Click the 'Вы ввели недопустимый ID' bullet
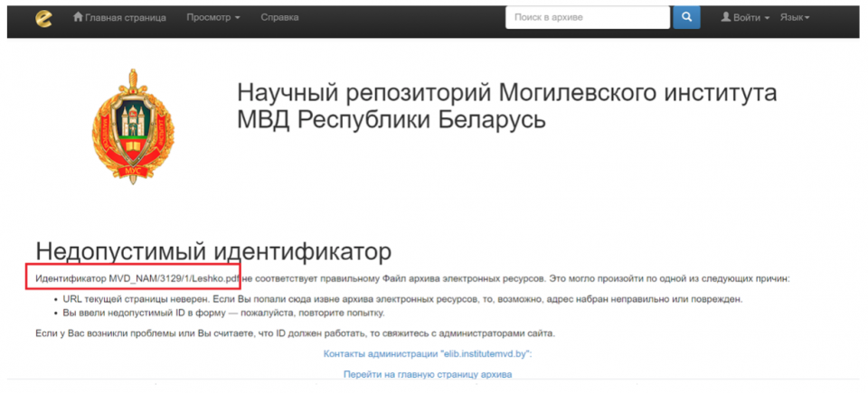This screenshot has width=868, height=393. (x=223, y=313)
